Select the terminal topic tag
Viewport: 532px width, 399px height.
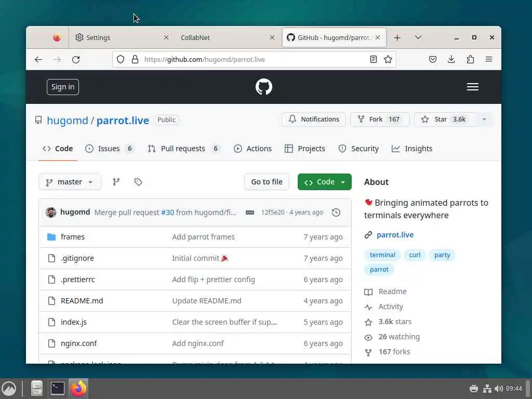(382, 255)
